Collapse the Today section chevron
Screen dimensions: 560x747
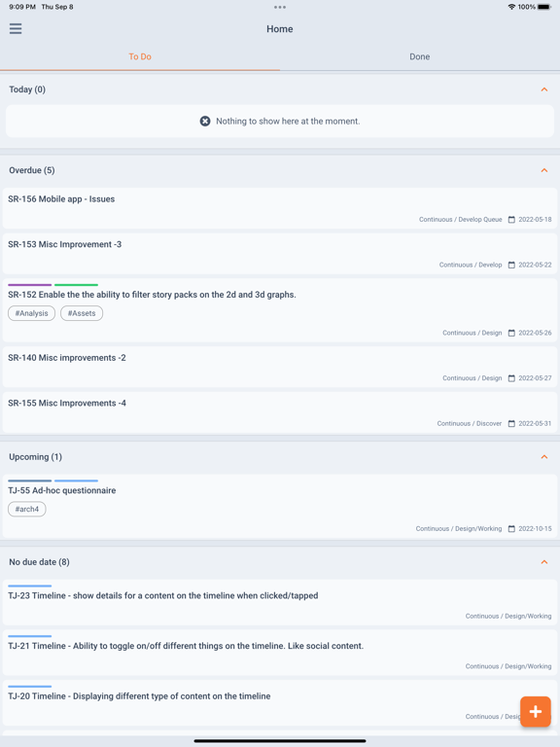click(544, 89)
